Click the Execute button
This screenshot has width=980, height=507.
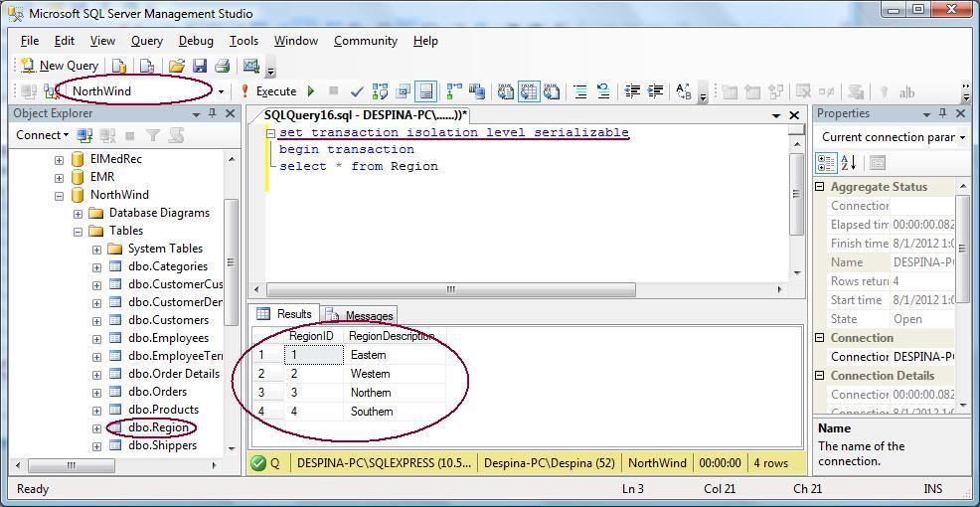click(x=268, y=91)
